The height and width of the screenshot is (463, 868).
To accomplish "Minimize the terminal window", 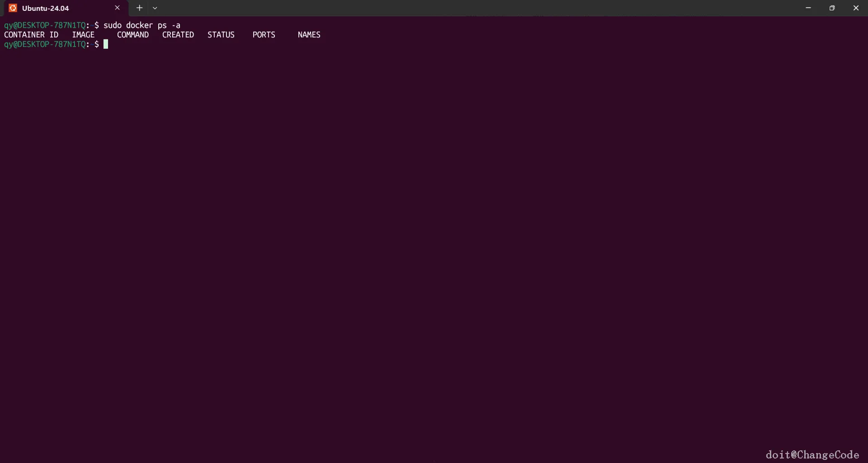I will coord(808,8).
